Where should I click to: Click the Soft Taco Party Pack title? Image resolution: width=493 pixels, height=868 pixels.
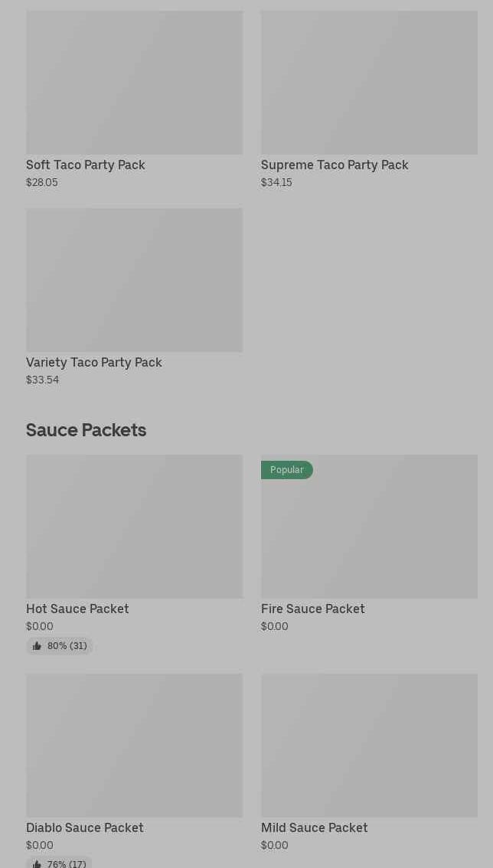[x=86, y=165]
